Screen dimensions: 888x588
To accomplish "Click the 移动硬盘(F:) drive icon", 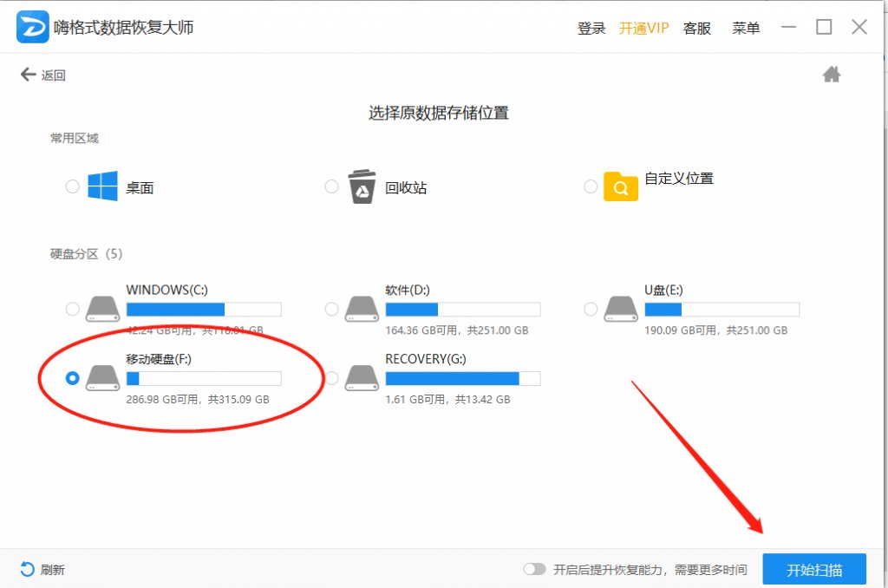I will pyautogui.click(x=103, y=377).
